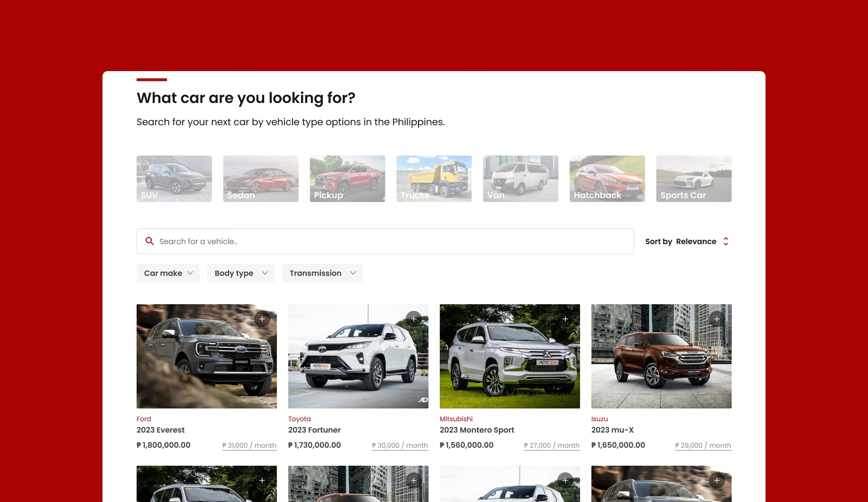Viewport: 868px width, 502px height.
Task: Click the ₱ 31,000 / month link
Action: 249,445
